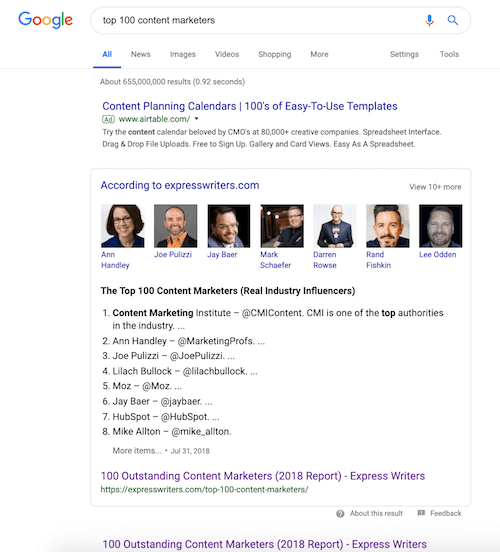Open the More search categories menu
This screenshot has height=552, width=500.
click(x=319, y=54)
